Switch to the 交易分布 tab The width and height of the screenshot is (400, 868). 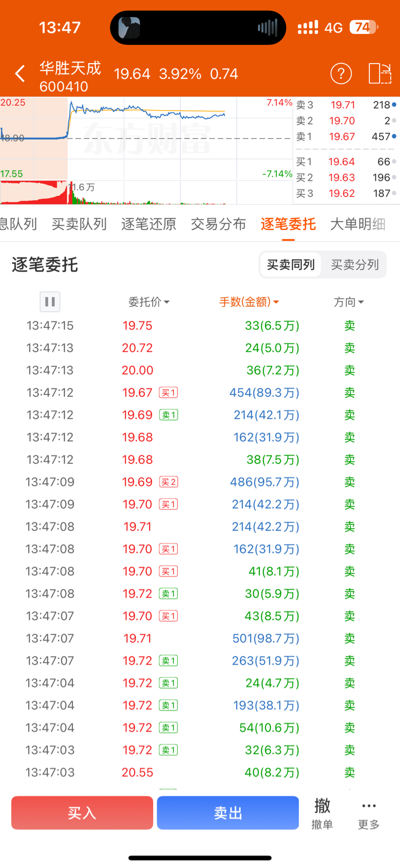coord(218,224)
